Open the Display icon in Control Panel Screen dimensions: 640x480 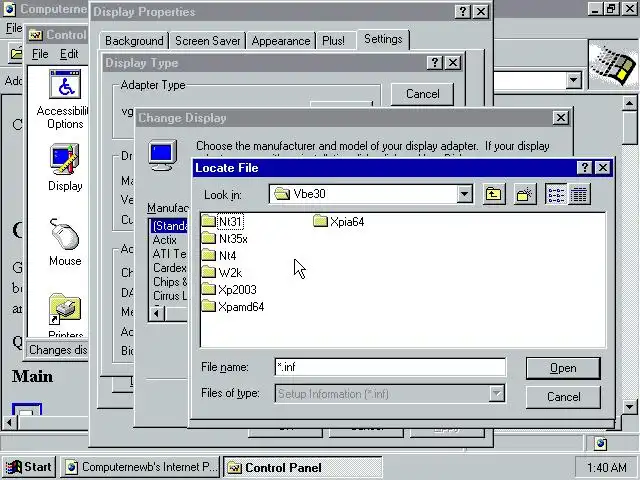pyautogui.click(x=65, y=168)
